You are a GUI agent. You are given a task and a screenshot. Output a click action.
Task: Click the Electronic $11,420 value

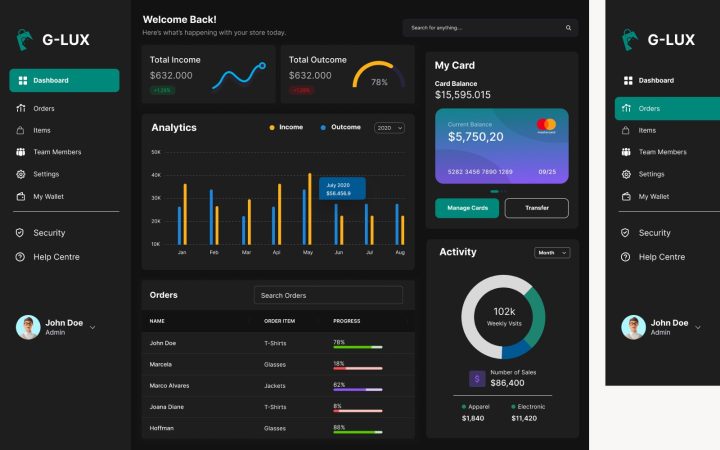[x=524, y=418]
